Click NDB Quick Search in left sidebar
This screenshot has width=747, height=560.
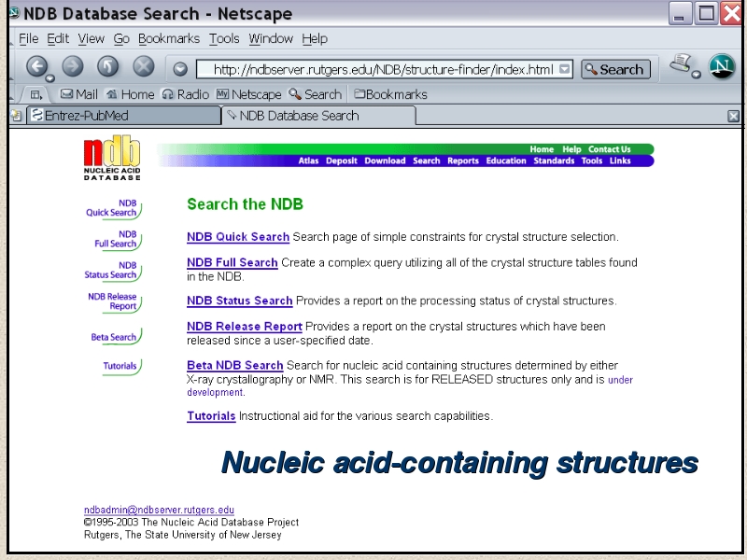111,208
